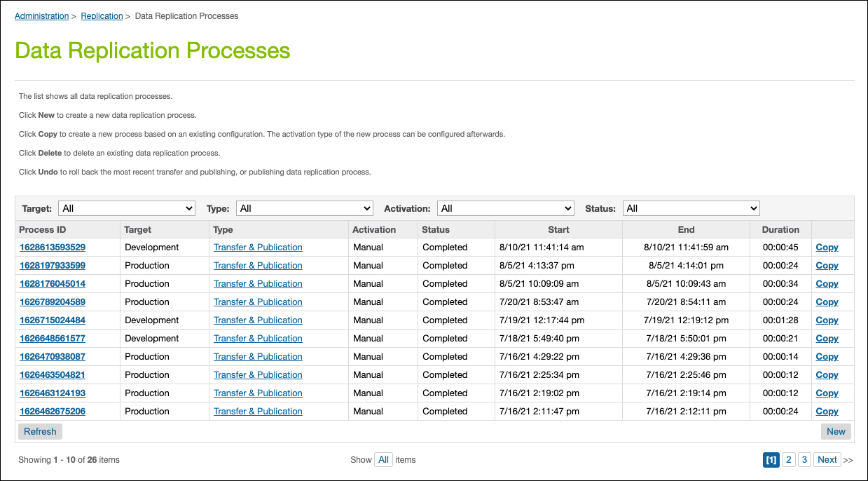868x481 pixels.
Task: Open process 1626463124193
Action: 53,393
